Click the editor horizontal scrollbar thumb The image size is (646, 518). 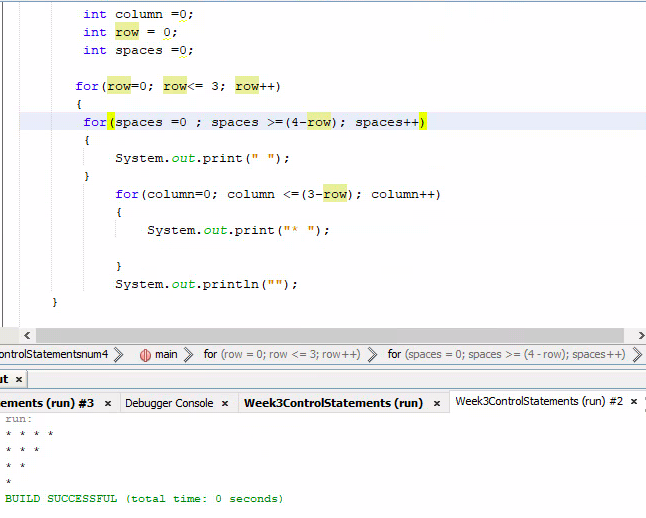[330, 335]
